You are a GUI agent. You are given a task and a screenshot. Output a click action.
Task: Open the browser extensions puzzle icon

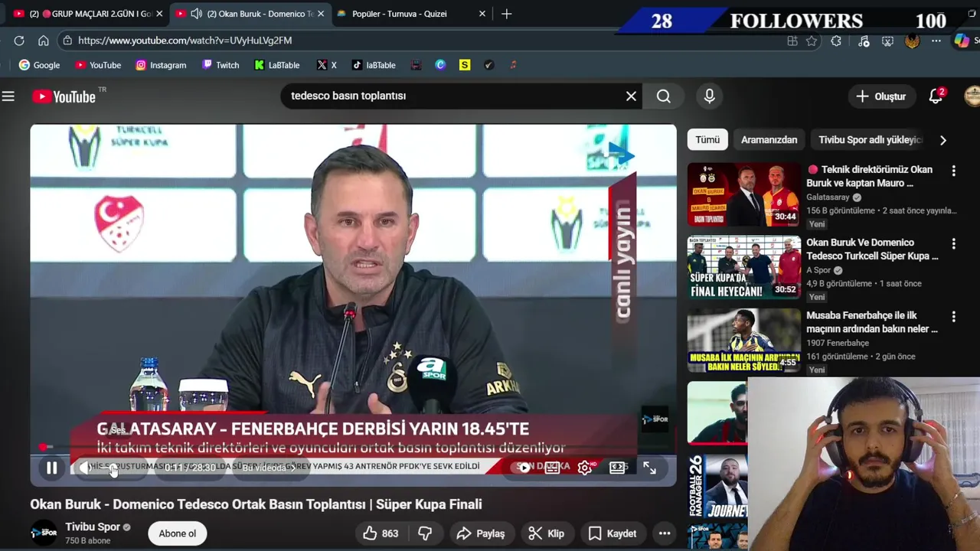836,41
